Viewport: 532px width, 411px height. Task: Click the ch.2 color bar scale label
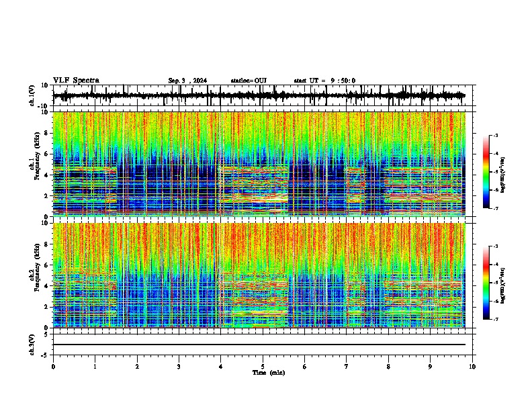pos(503,285)
